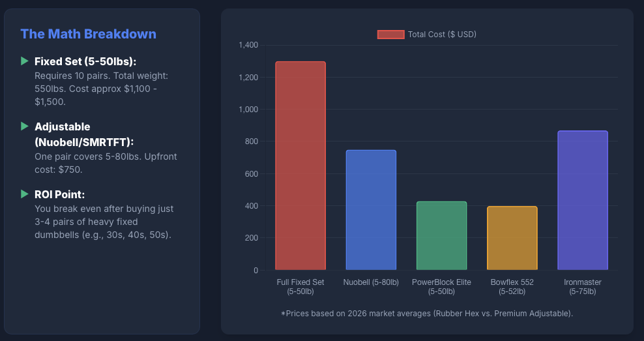Viewport: 644px width, 341px height.
Task: Click the green triangle beside Fixed Set
Action: (25, 61)
